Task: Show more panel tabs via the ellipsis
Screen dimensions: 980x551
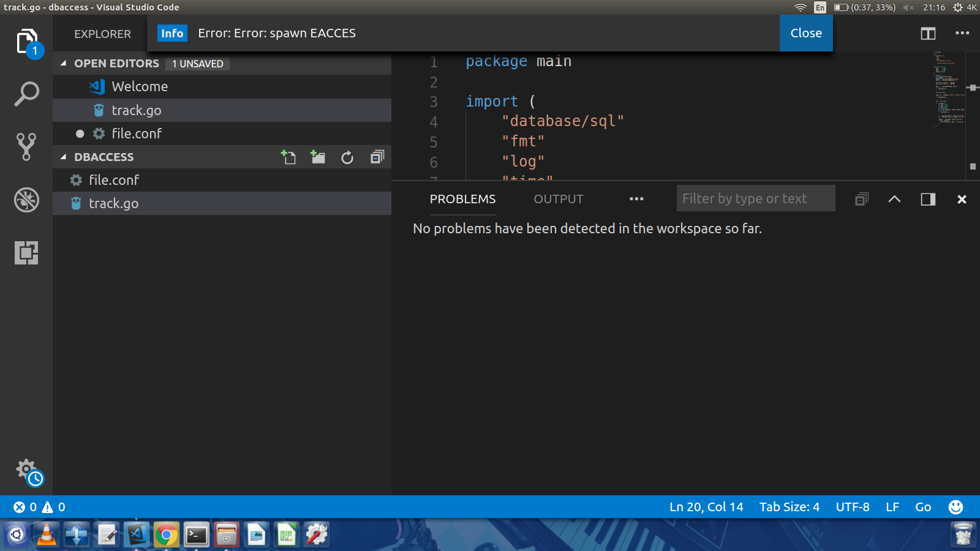Action: (636, 199)
